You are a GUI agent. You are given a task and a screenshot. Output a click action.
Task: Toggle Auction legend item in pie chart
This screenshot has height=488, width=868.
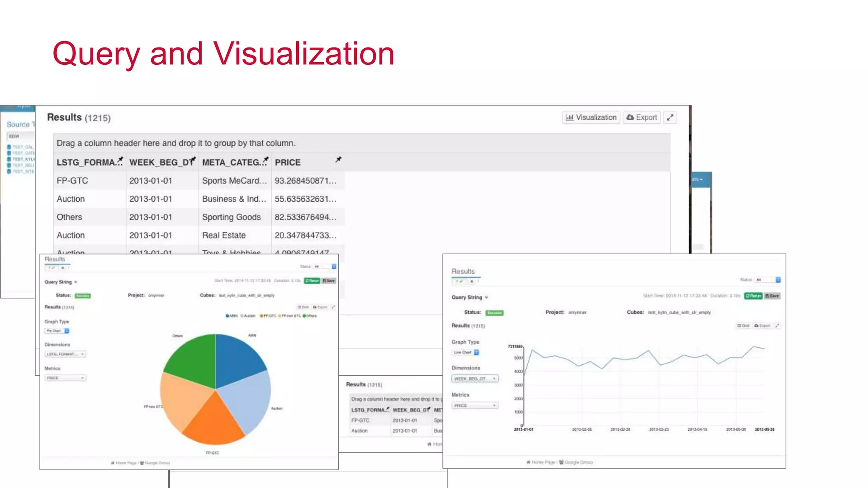click(248, 316)
